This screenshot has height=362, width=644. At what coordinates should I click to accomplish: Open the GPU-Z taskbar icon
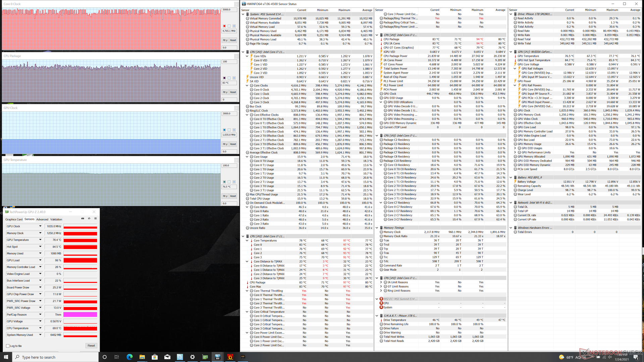tap(205, 357)
